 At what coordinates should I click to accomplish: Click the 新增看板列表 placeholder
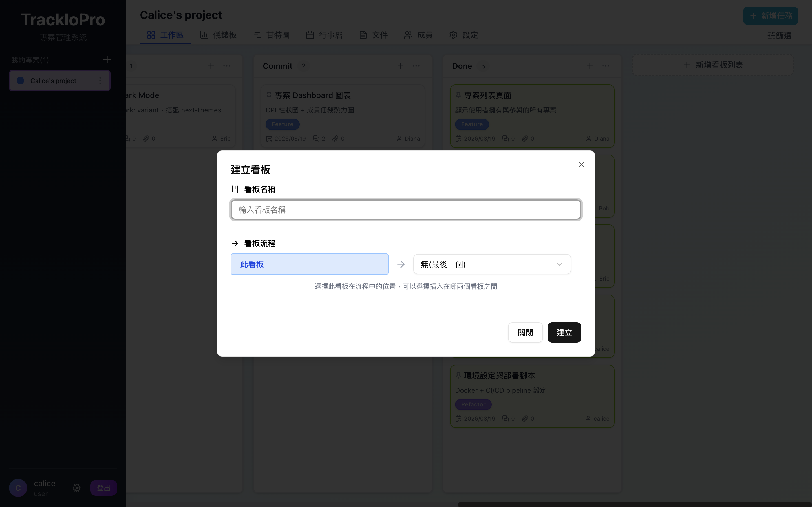pos(713,65)
